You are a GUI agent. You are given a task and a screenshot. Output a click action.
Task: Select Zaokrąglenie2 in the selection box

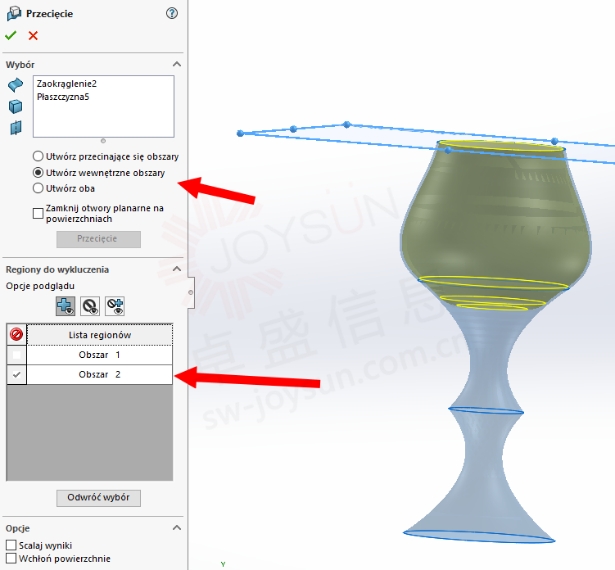pyautogui.click(x=67, y=84)
